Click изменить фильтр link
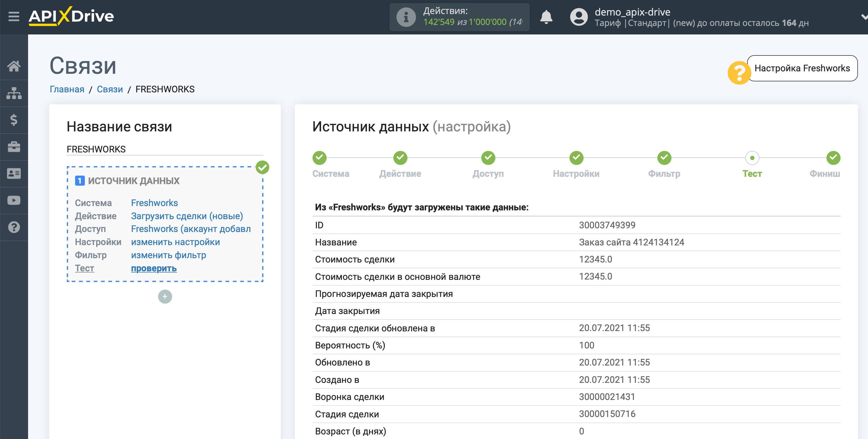868x439 pixels. [168, 255]
